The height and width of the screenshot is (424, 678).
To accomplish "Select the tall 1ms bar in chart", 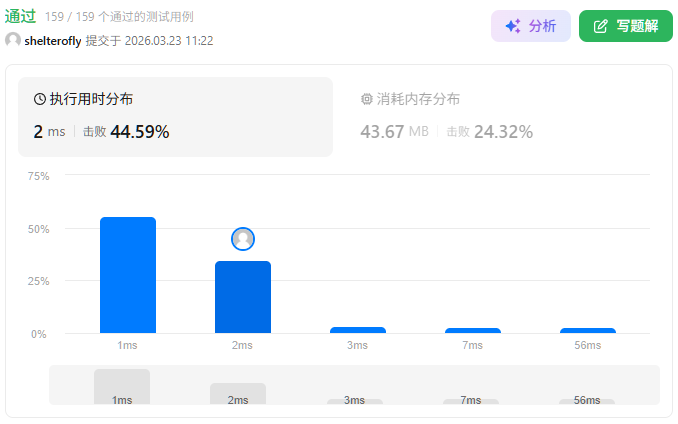I will (128, 275).
